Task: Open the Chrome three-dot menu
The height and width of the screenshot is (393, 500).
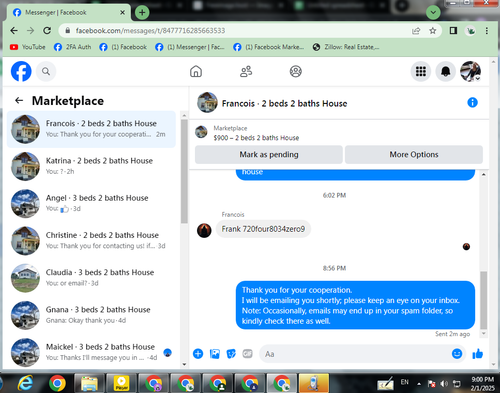Action: pyautogui.click(x=487, y=31)
